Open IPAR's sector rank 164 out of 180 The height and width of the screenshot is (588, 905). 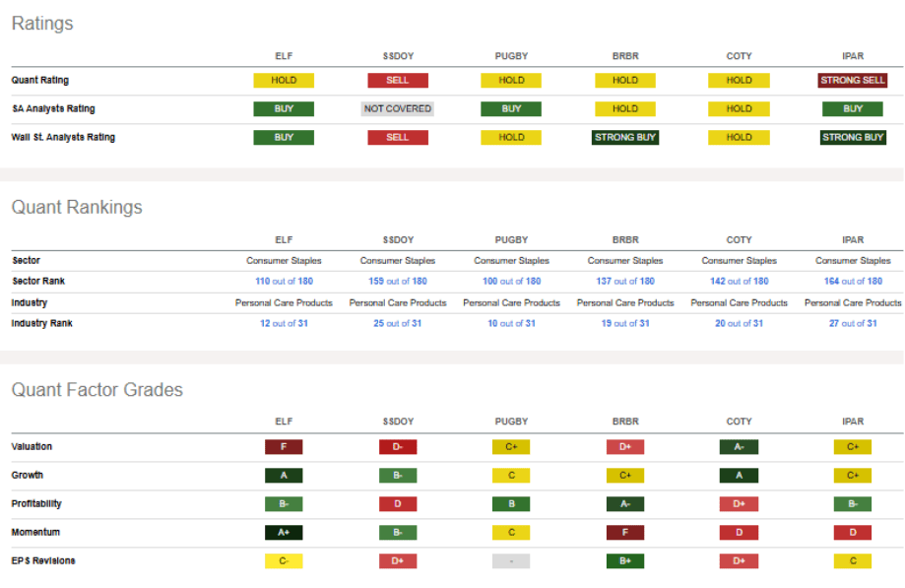point(853,282)
